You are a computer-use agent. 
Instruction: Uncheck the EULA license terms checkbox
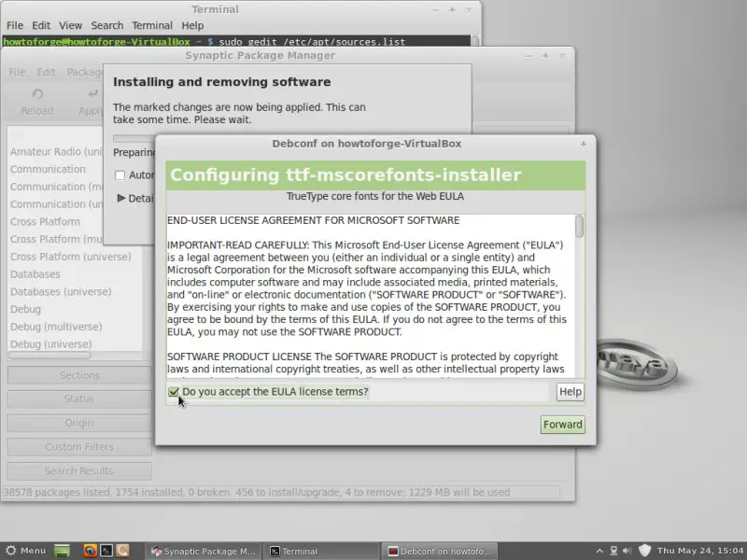click(174, 392)
